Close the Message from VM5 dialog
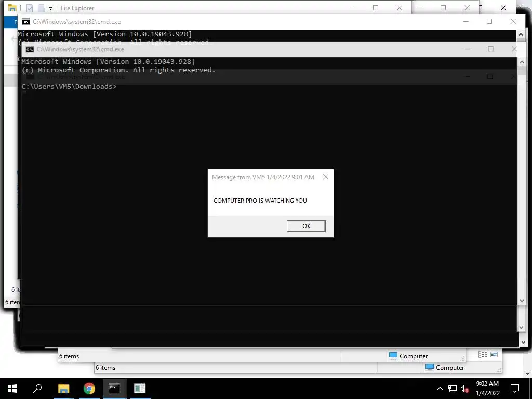Screen dimensions: 532x399 coord(325,177)
